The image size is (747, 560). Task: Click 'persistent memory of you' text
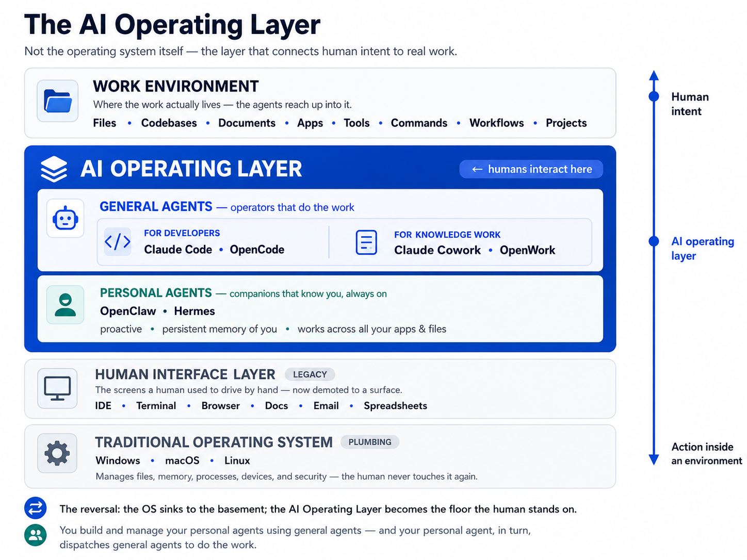220,329
